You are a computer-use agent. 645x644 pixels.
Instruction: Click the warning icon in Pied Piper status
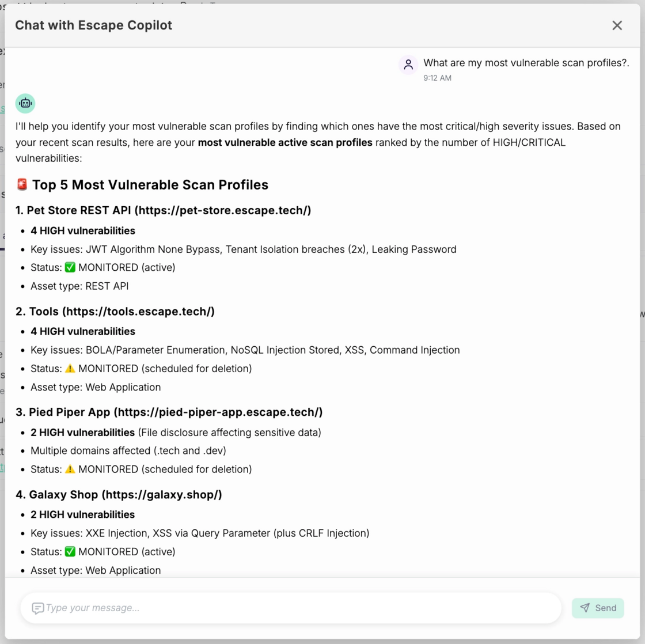click(70, 469)
